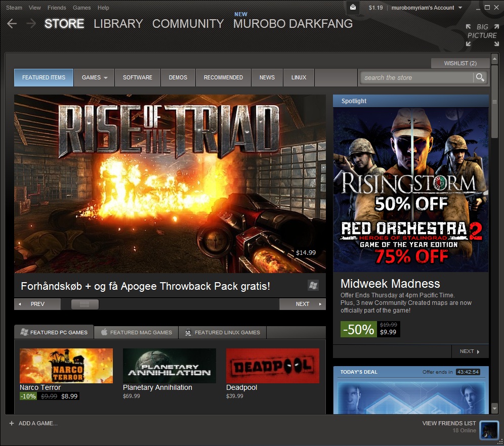Open the Steam menu
The height and width of the screenshot is (446, 504).
coord(14,8)
